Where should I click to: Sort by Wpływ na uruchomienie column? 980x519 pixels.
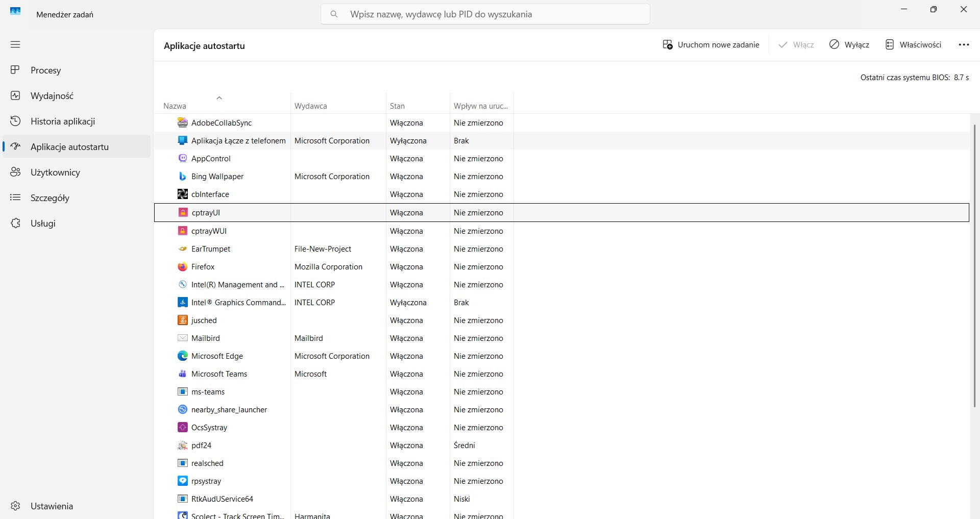pos(482,103)
